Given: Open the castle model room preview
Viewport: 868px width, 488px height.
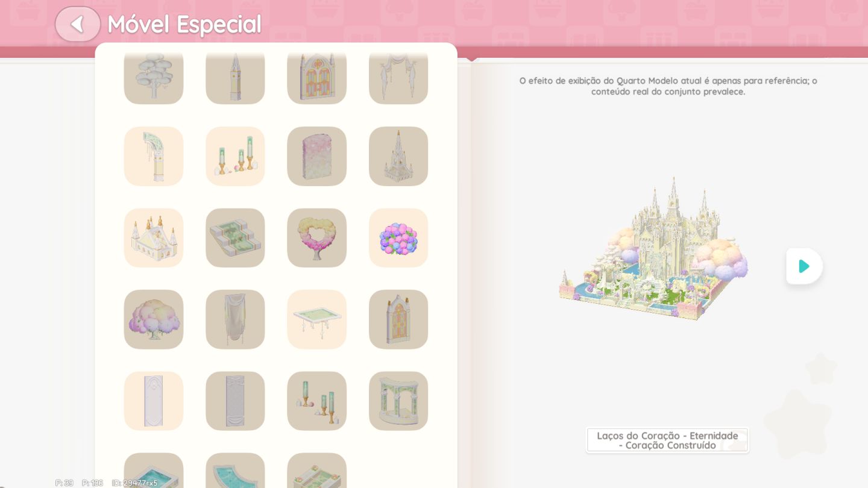Looking at the screenshot, I should click(653, 248).
